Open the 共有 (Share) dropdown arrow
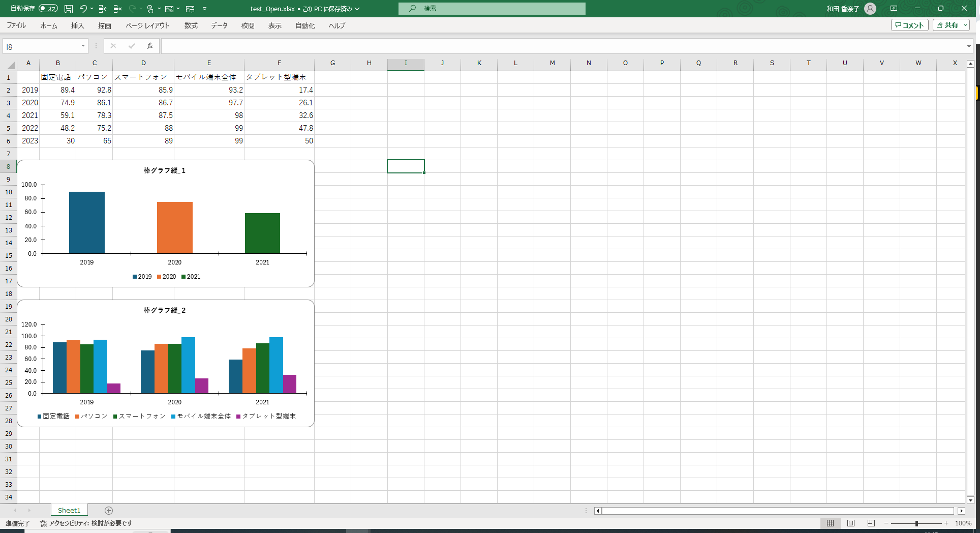 [965, 25]
